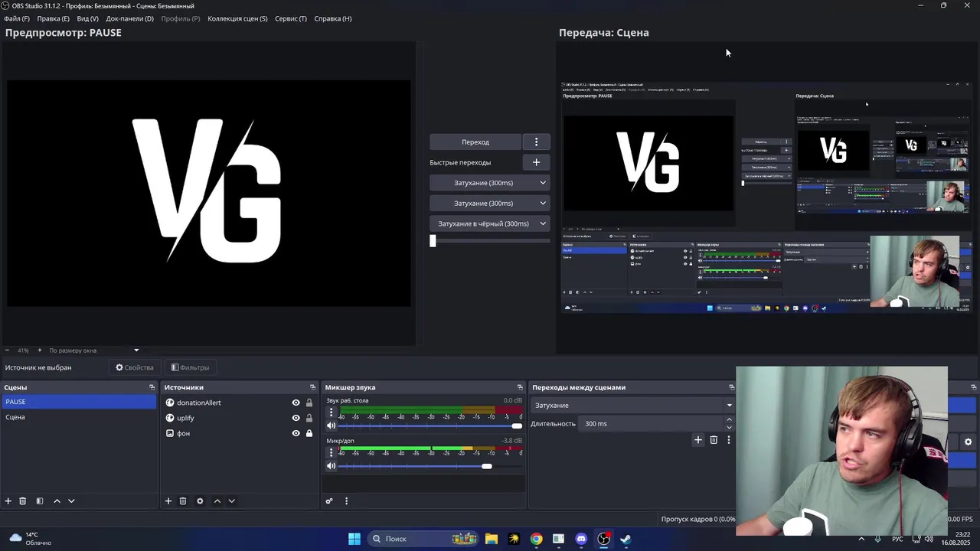
Task: Open the Док-панели (D) menu
Action: point(129,18)
